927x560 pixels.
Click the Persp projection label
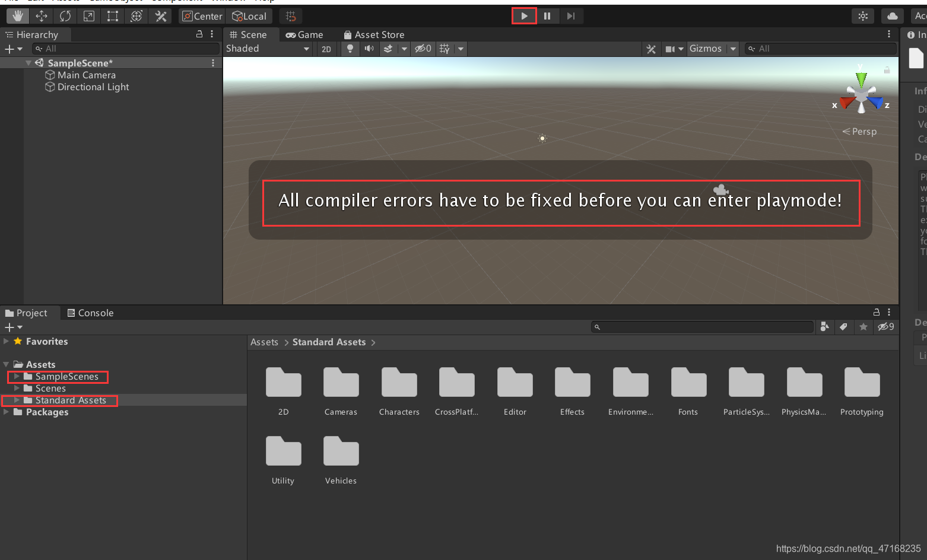point(864,132)
